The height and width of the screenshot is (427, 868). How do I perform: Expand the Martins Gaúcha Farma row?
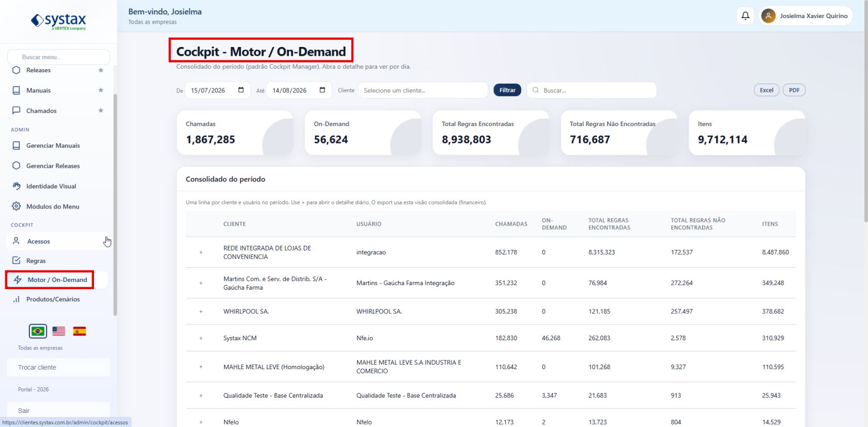(x=201, y=283)
